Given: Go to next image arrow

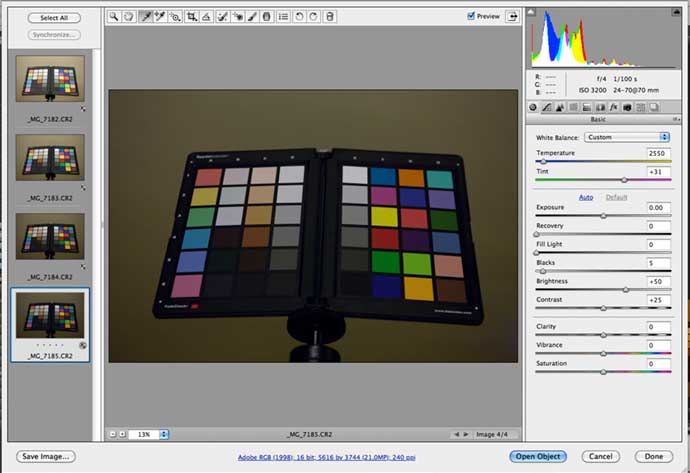Looking at the screenshot, I should (466, 434).
